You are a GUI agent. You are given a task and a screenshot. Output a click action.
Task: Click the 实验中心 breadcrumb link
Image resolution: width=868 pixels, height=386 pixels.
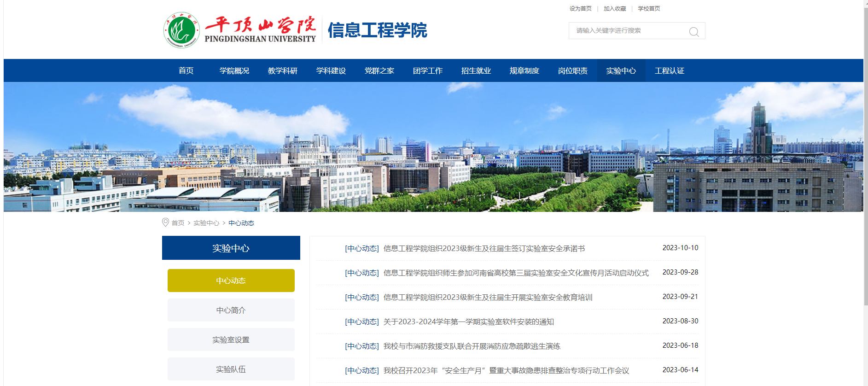pos(206,223)
